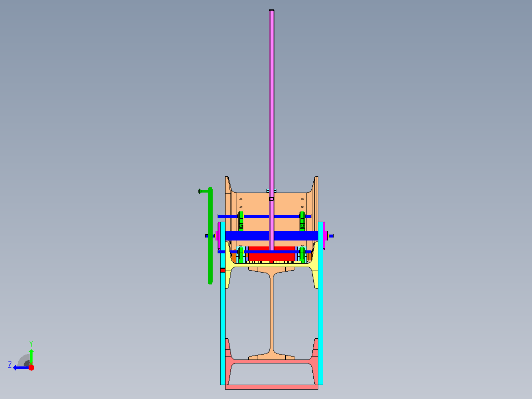Click the red X axis dot of triad
The height and width of the screenshot is (399, 532).
tap(31, 367)
